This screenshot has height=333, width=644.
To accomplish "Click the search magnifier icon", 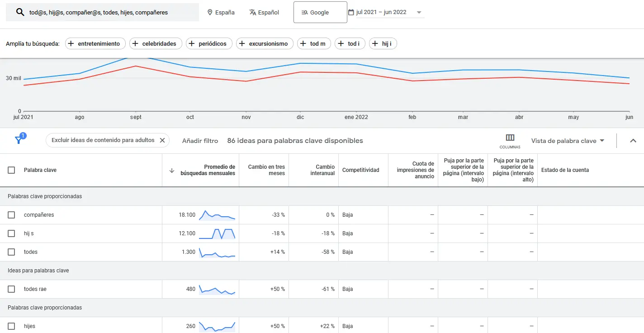I will click(20, 12).
